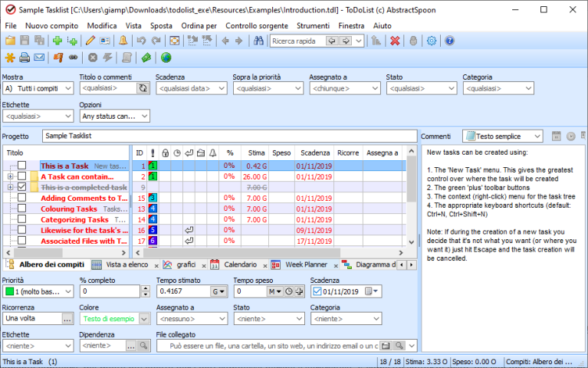Click the Dipendenza '...' browse button
Image resolution: width=588 pixels, height=368 pixels.
click(130, 346)
